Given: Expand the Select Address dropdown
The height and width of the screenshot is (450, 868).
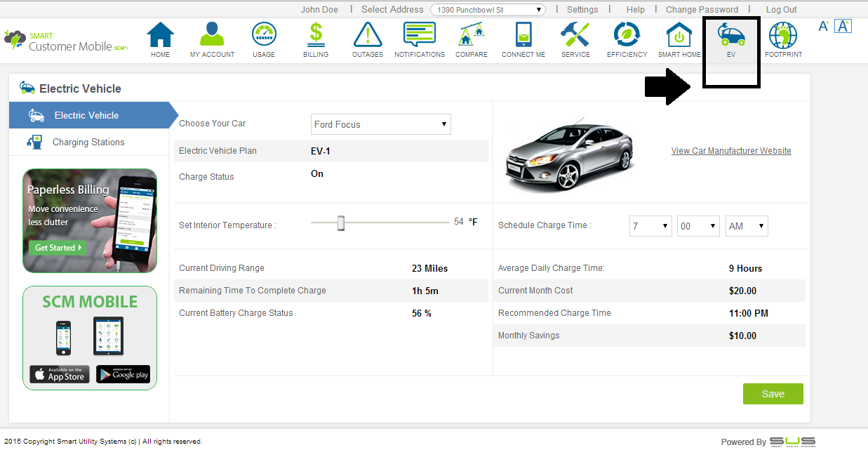Looking at the screenshot, I should pyautogui.click(x=488, y=10).
